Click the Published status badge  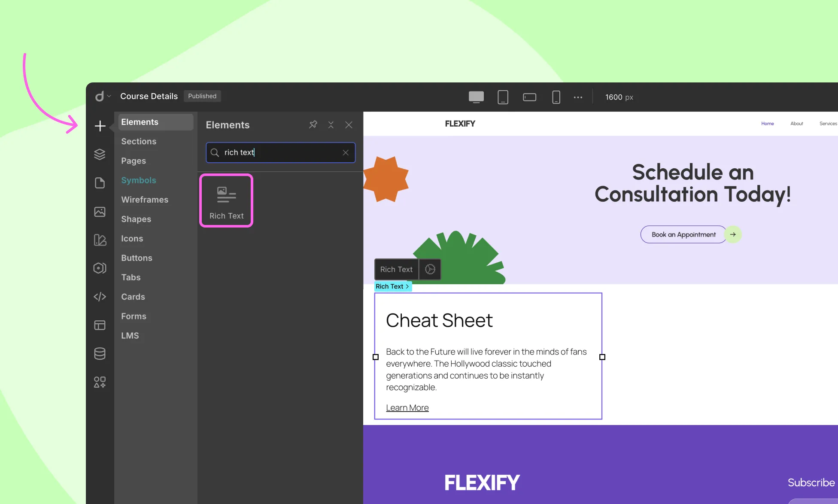click(202, 96)
